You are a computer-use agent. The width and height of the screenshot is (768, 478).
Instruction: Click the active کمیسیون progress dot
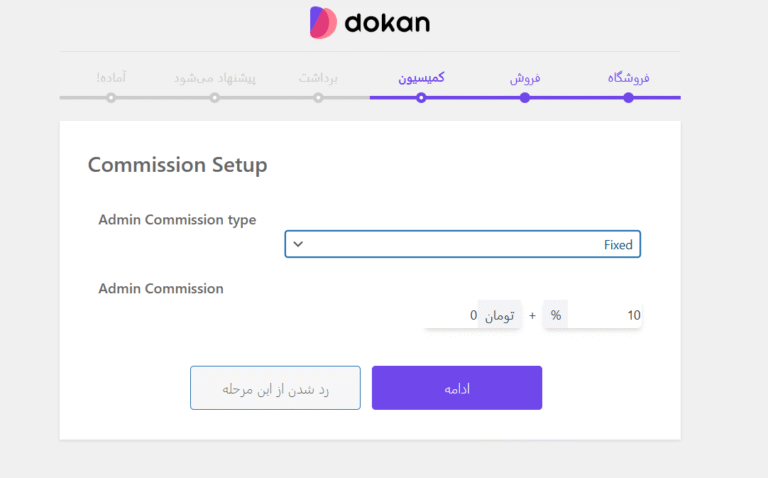click(x=421, y=98)
